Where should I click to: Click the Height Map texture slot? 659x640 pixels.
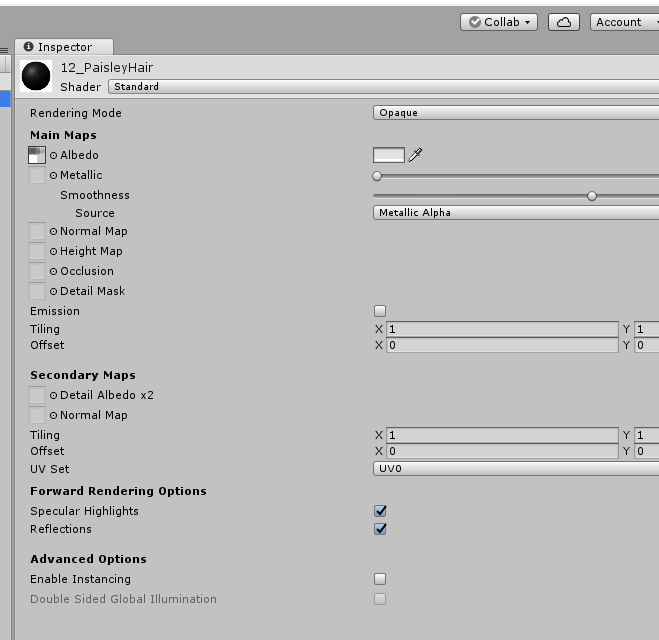(37, 251)
